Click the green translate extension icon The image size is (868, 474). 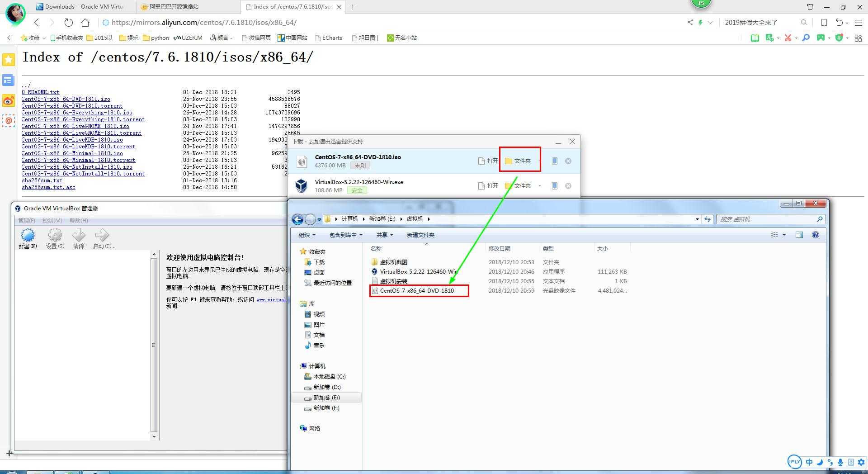coord(769,38)
